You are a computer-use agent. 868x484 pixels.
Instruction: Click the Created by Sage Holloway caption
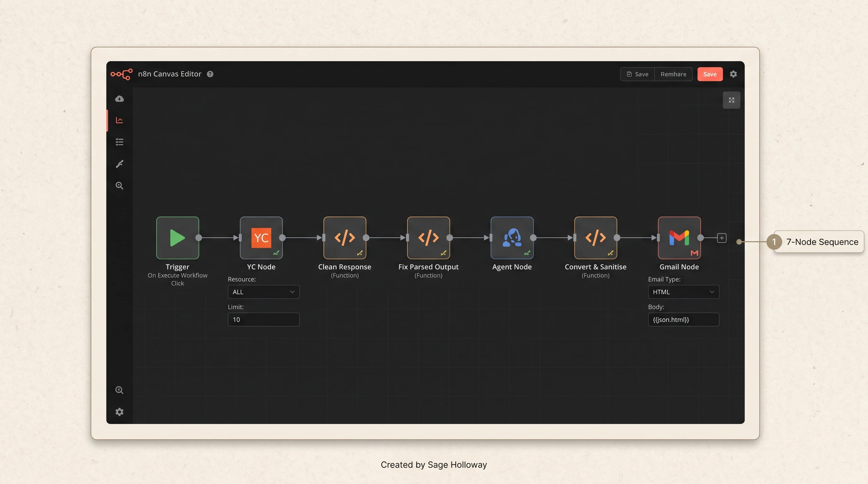[x=434, y=464]
